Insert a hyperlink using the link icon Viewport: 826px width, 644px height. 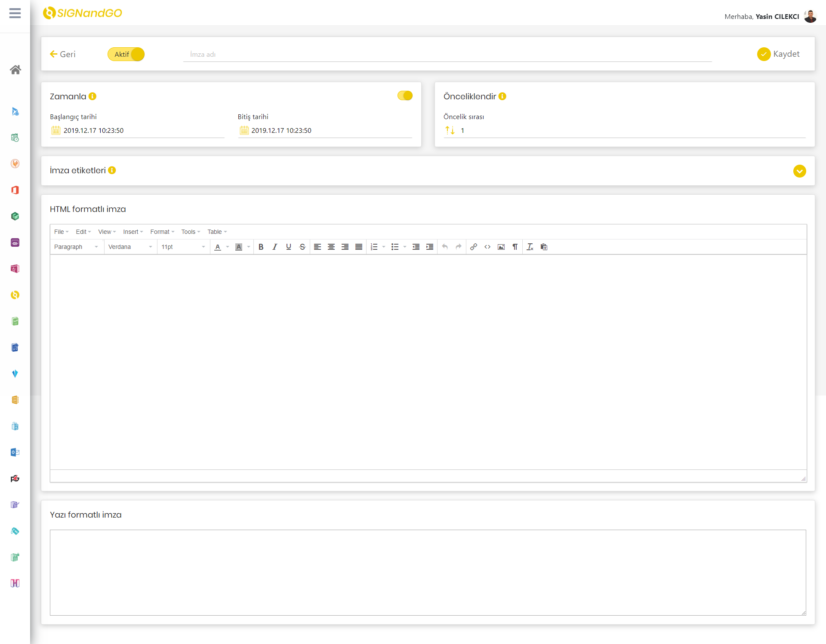(x=474, y=247)
